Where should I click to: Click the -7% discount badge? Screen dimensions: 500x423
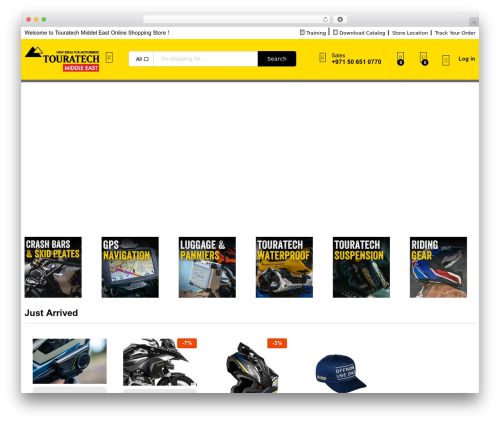tap(187, 343)
